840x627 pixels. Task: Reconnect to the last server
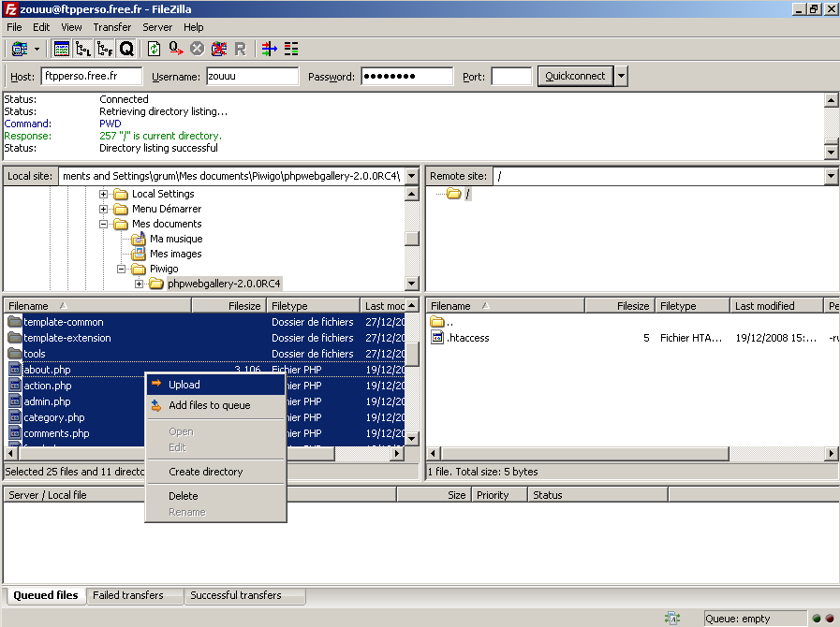point(240,50)
